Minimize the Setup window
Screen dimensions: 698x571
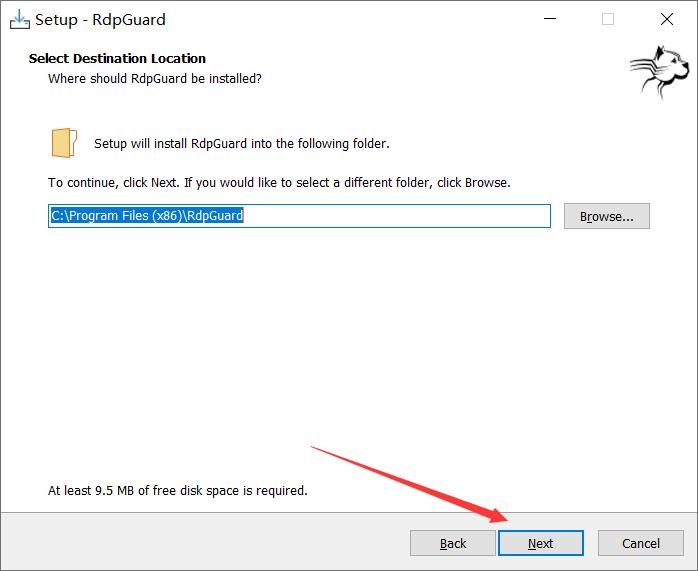click(x=550, y=19)
